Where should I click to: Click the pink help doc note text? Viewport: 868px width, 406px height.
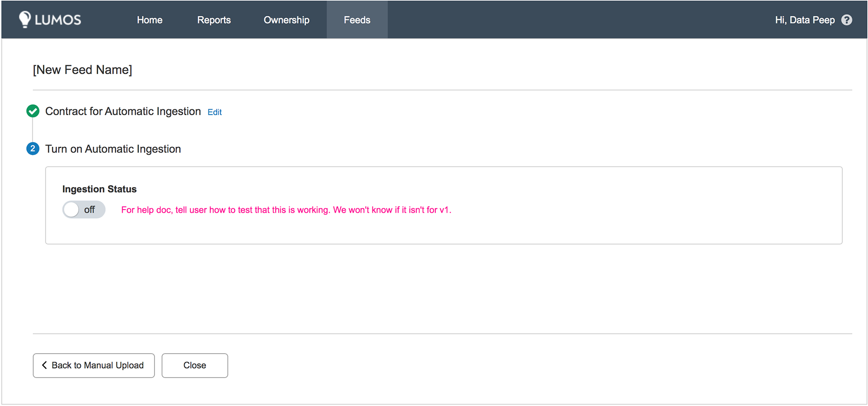(286, 210)
